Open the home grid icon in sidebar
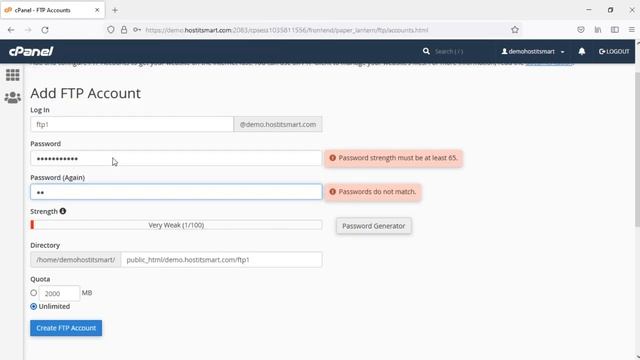Viewport: 640px width, 360px height. pos(12,75)
